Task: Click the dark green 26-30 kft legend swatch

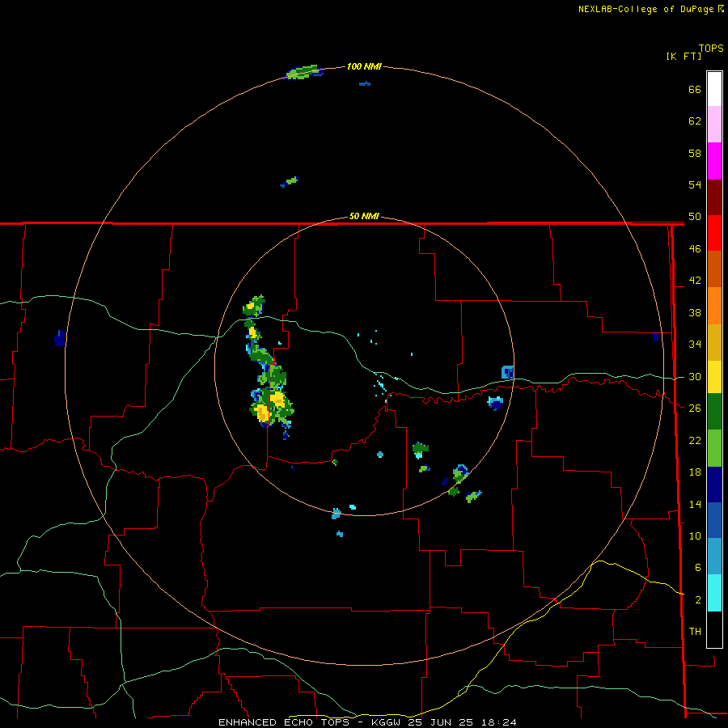Action: pos(714,412)
